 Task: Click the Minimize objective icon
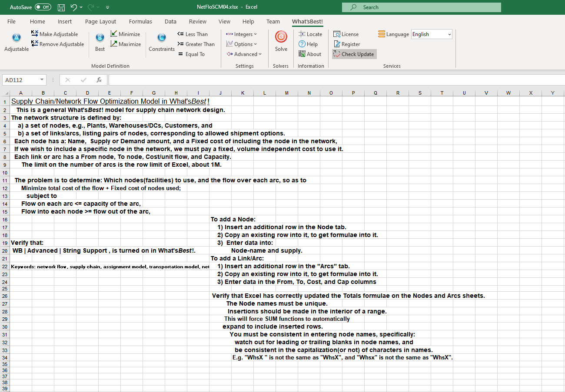(114, 34)
